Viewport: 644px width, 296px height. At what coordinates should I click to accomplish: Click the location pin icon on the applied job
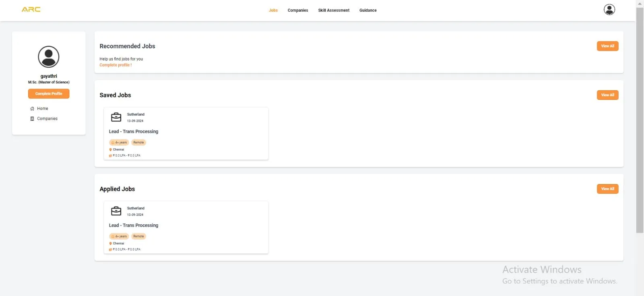pyautogui.click(x=110, y=243)
